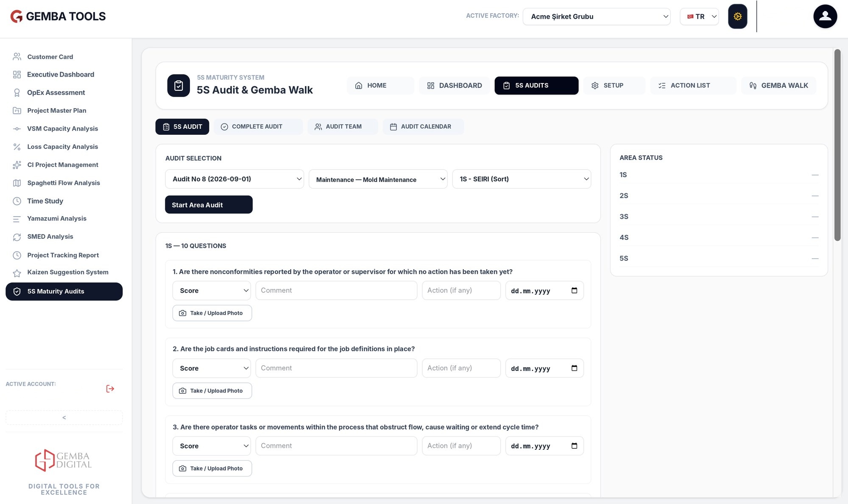Collapse the sidebar with the < button
This screenshot has width=848, height=504.
click(64, 418)
